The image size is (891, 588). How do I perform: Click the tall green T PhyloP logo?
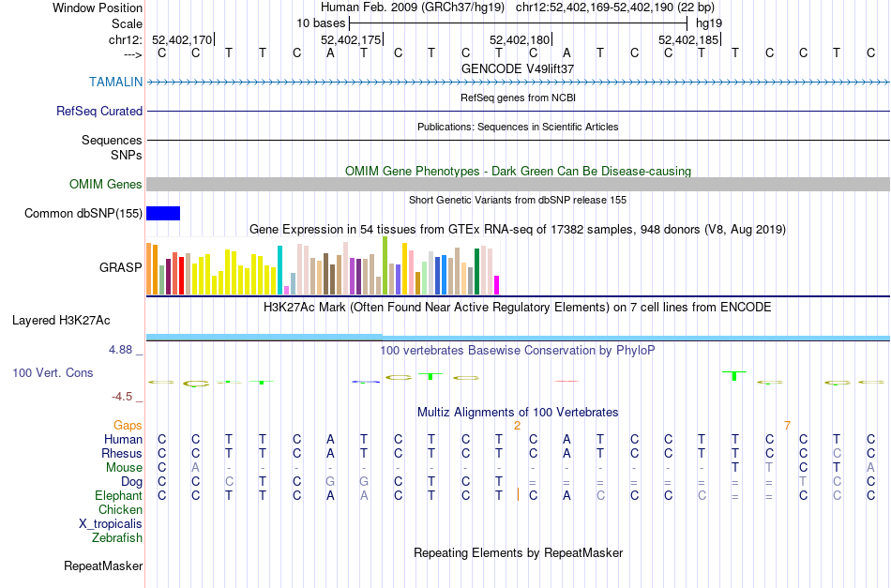pyautogui.click(x=734, y=375)
